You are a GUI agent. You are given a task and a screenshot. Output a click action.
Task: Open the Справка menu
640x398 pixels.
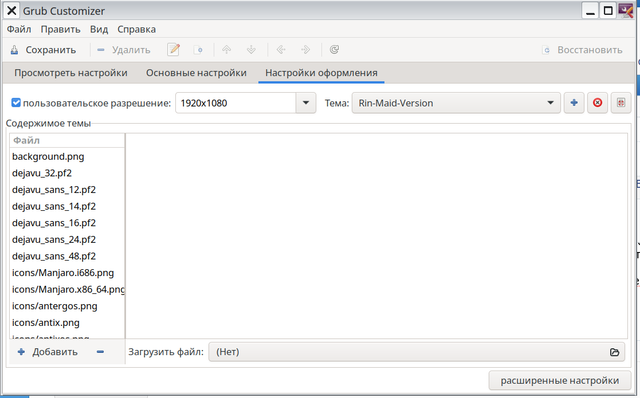pos(136,29)
